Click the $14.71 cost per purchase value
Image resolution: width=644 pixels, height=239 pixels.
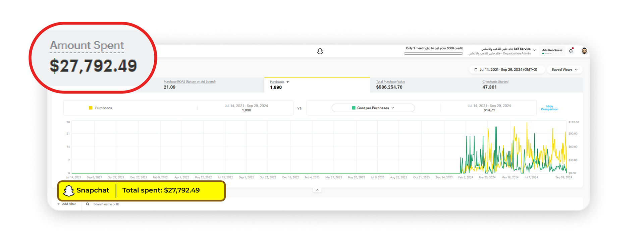pos(489,110)
